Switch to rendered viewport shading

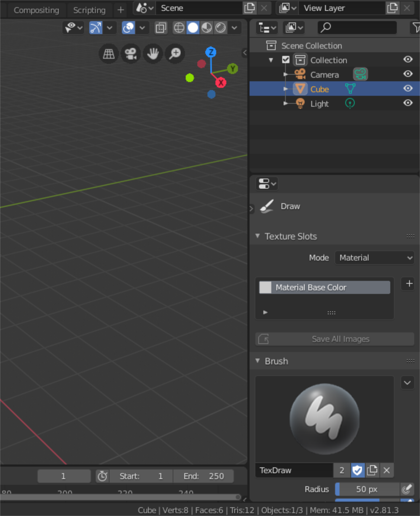(x=220, y=28)
